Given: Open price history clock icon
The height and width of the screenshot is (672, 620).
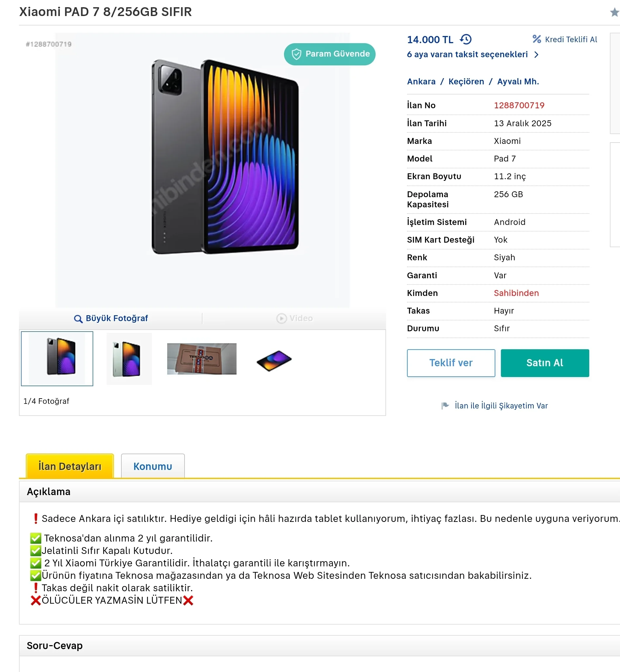Looking at the screenshot, I should click(466, 40).
